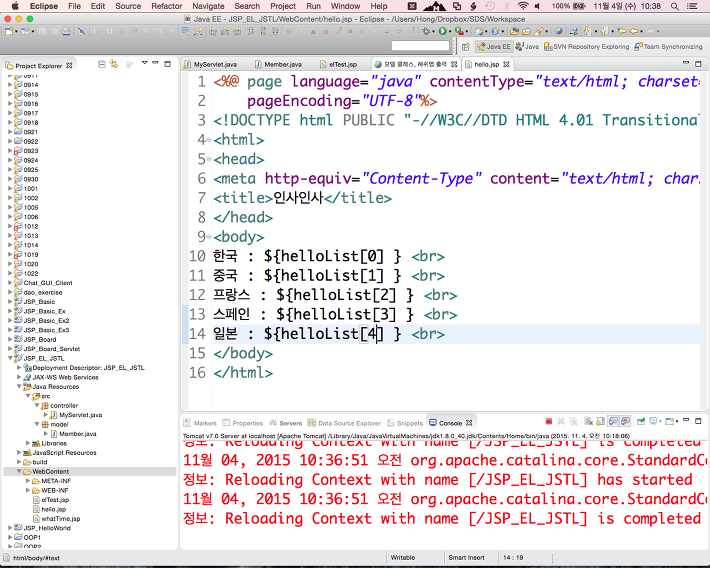Expand the Libraries node
710x568 pixels.
28,443
